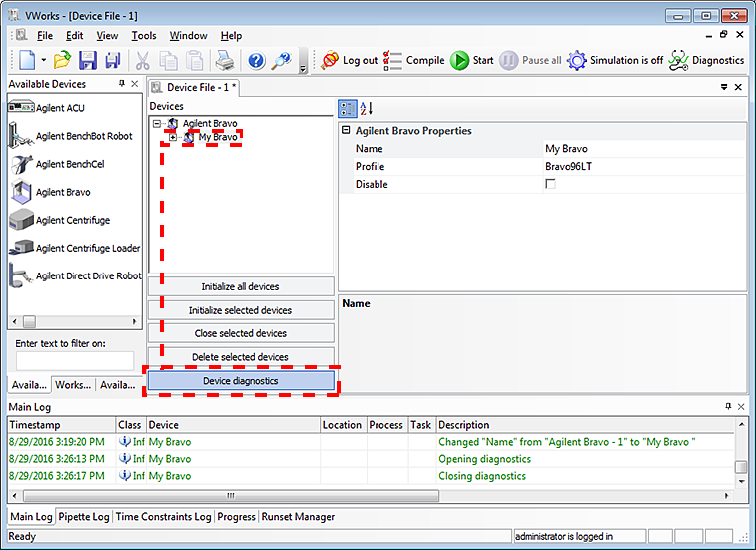Click the Open folder toolbar icon
This screenshot has height=550, width=756.
(62, 60)
